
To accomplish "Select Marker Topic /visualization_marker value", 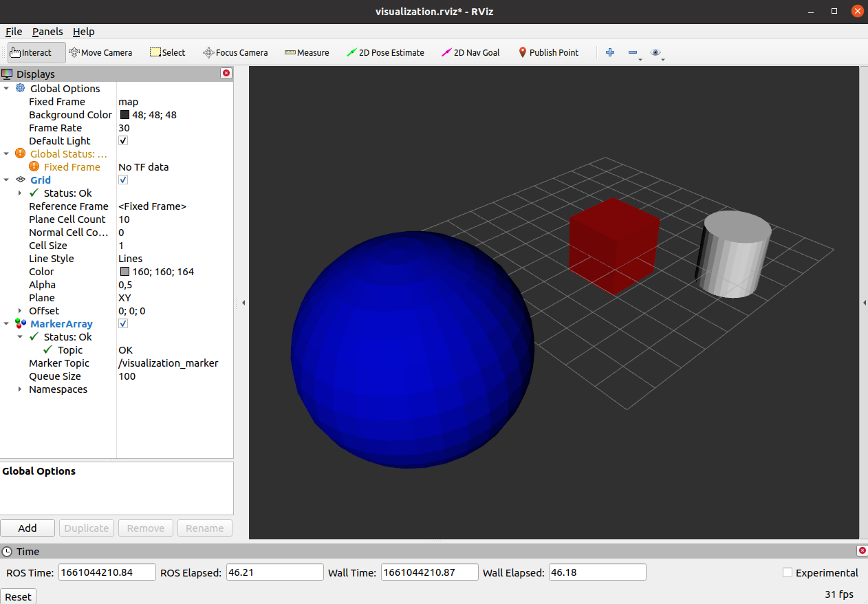I will pos(169,363).
